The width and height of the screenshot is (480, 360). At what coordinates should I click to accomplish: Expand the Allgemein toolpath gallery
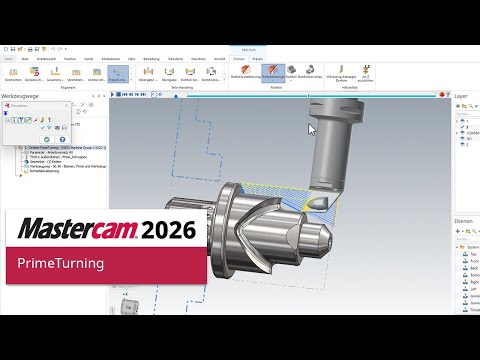click(131, 80)
